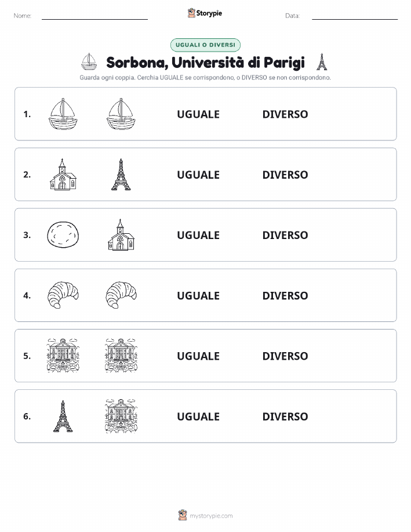Choose DIVERSO for row 2
411x532 pixels.
(285, 175)
